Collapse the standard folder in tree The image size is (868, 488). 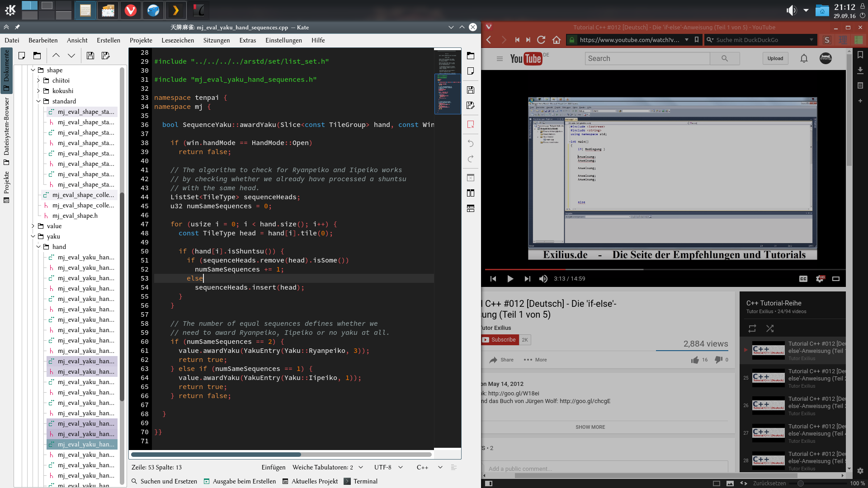(x=38, y=101)
